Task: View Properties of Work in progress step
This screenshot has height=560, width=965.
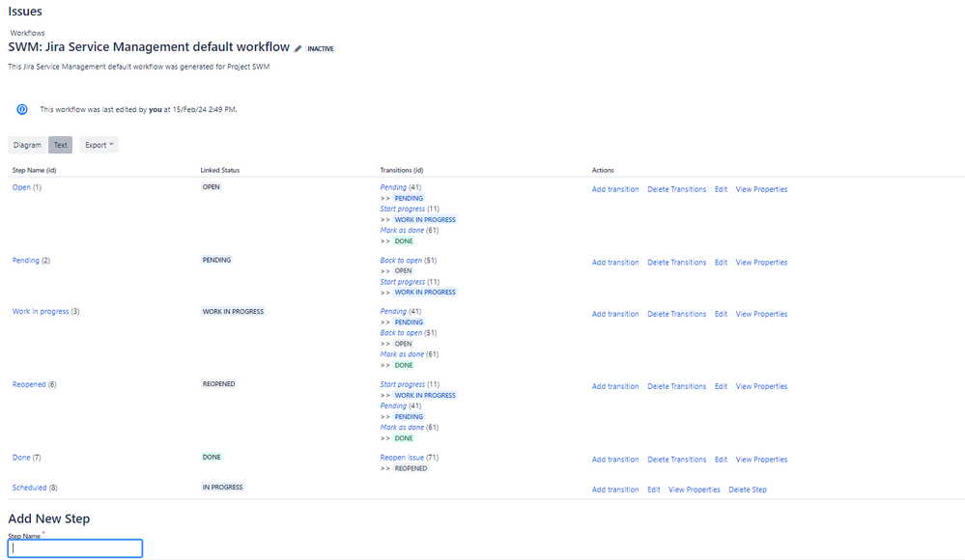Action: (x=762, y=314)
